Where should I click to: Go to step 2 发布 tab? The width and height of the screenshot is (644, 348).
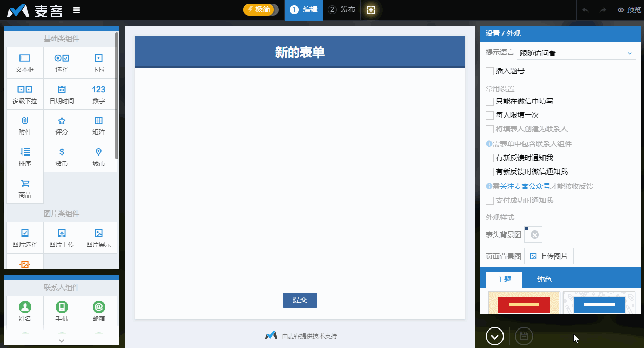[341, 10]
